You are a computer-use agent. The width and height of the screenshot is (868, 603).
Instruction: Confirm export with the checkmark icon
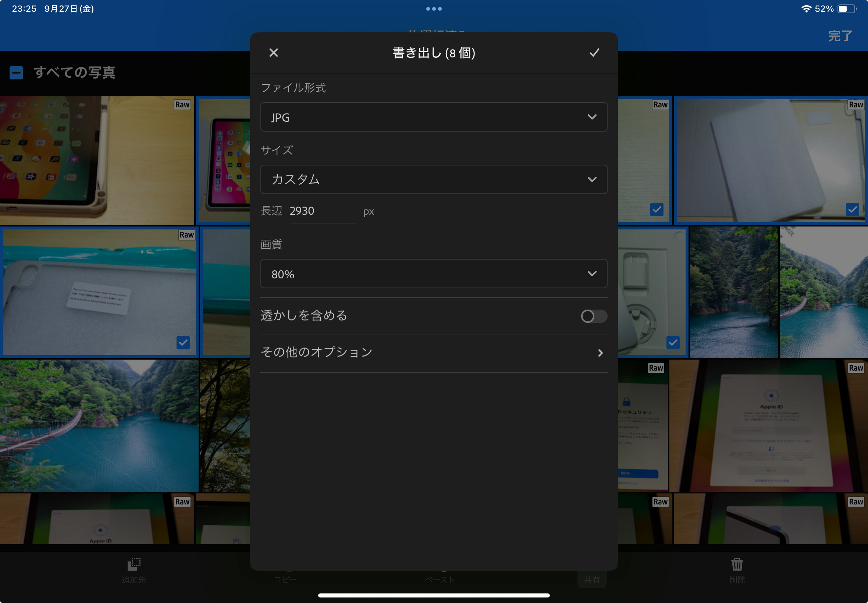[594, 53]
